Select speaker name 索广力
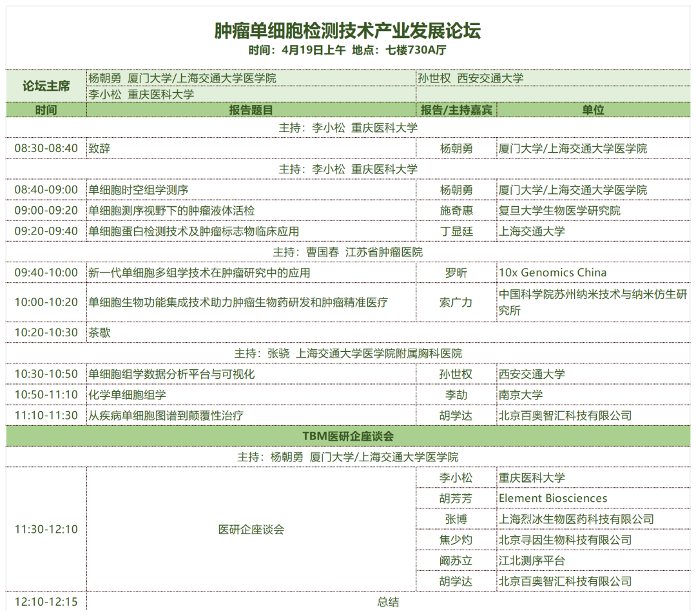696x616 pixels. pos(456,303)
